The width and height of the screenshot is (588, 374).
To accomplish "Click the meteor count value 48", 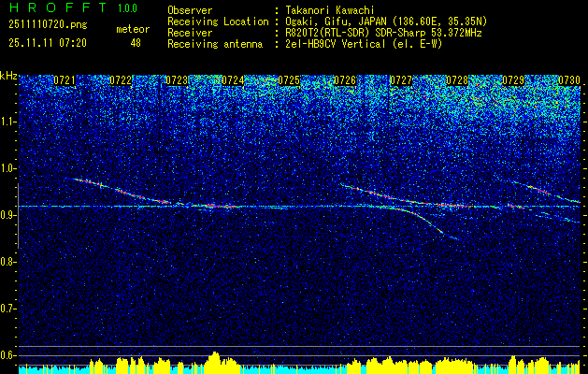I will [x=136, y=43].
